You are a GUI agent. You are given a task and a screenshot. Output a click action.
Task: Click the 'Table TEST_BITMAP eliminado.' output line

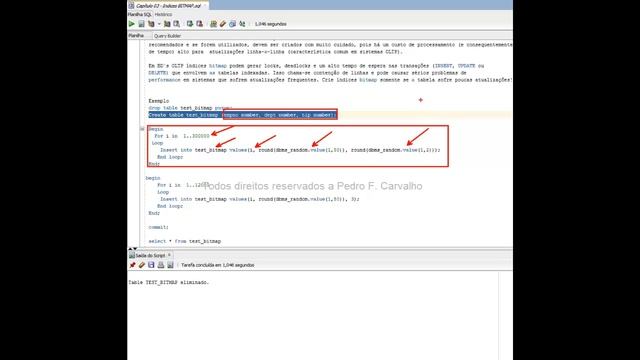click(x=169, y=282)
